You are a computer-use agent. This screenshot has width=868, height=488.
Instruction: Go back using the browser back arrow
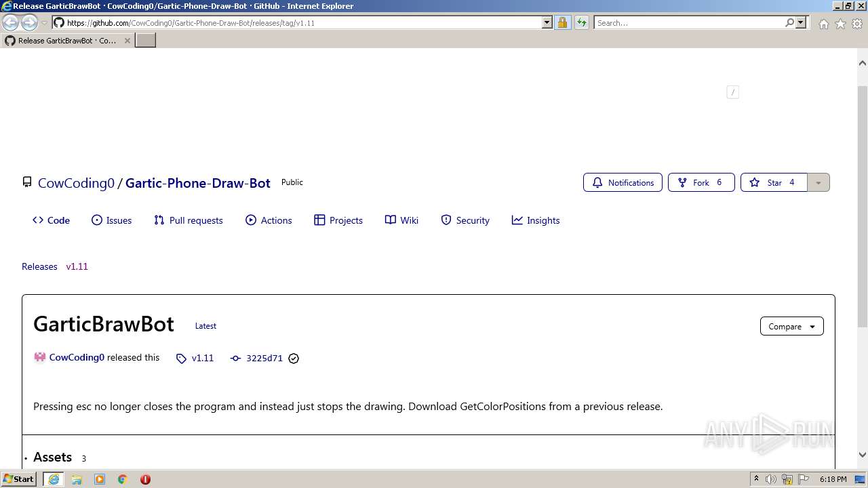(x=11, y=22)
